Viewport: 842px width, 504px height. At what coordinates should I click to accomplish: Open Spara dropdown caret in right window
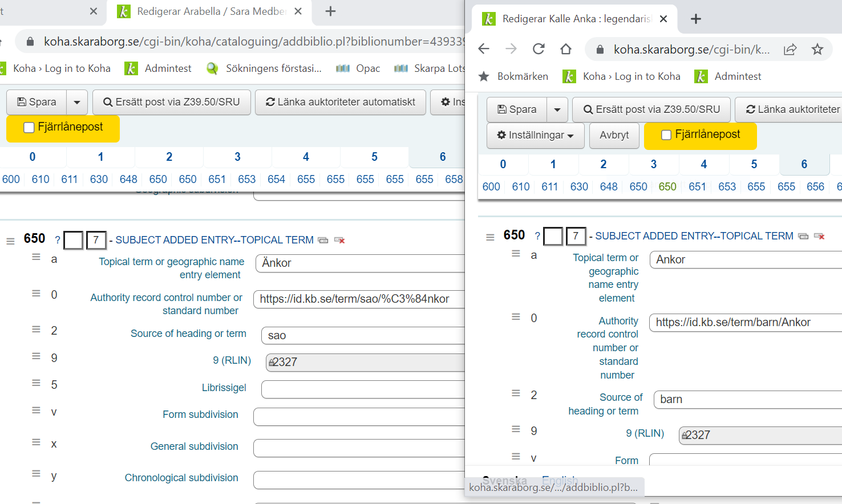coord(557,110)
